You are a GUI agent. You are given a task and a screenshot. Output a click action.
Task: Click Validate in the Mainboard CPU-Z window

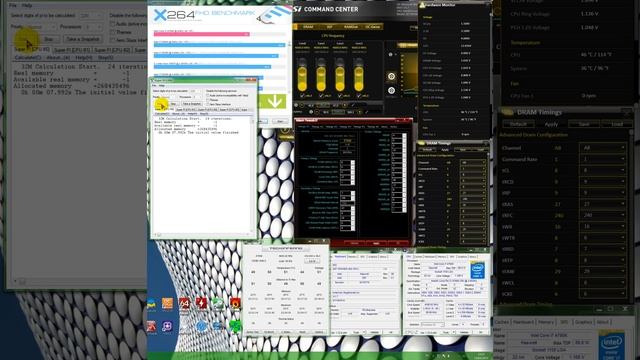point(374,332)
